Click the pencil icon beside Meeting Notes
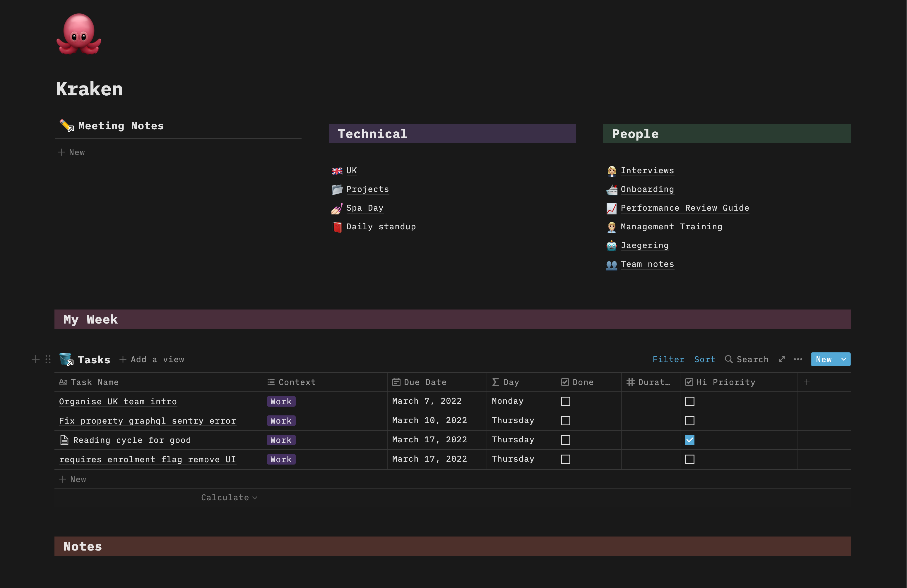 point(67,125)
